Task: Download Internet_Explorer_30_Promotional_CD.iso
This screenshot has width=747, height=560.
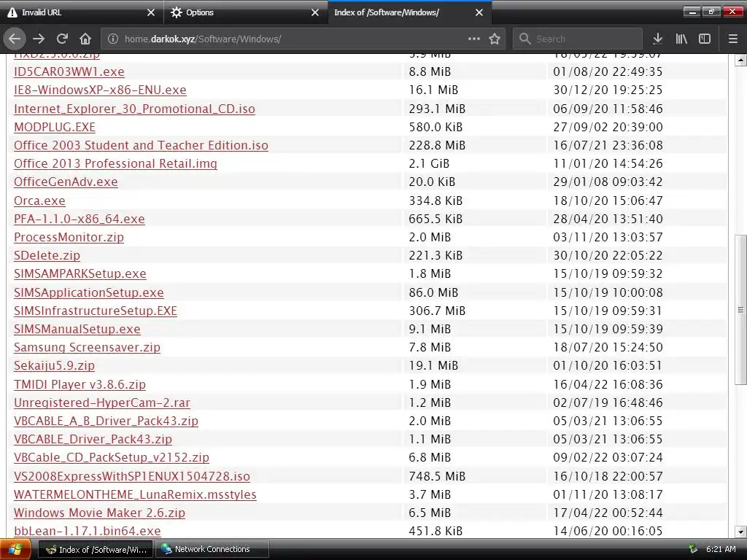Action: 134,109
